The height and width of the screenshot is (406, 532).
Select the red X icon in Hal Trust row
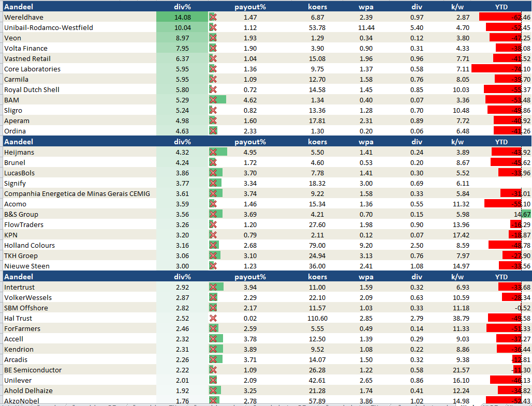[213, 318]
